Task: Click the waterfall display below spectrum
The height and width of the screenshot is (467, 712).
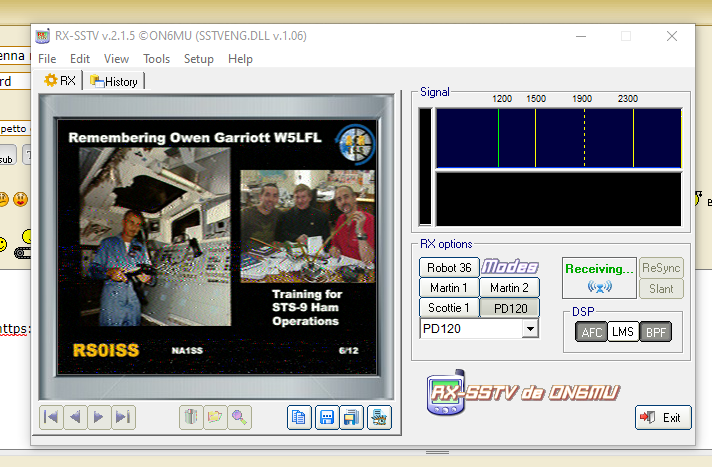Action: pyautogui.click(x=559, y=199)
